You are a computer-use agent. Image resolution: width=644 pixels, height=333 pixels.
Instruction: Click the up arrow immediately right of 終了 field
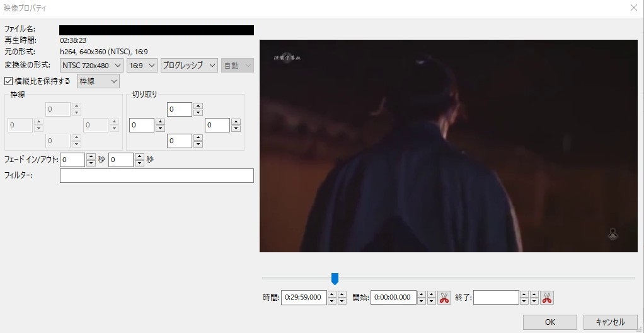click(524, 294)
